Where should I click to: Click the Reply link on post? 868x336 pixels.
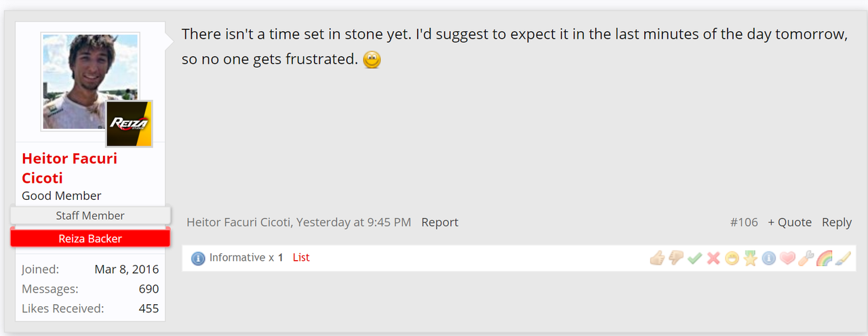(836, 222)
